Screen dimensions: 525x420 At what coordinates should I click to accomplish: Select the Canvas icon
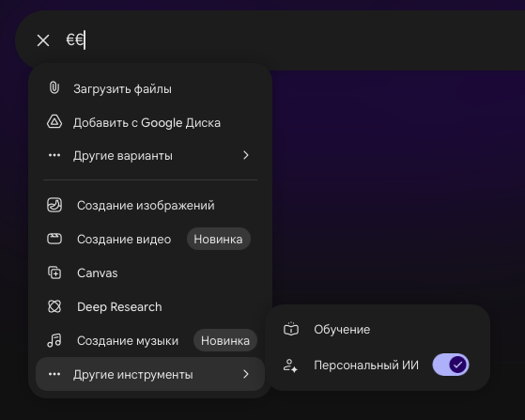tap(54, 272)
